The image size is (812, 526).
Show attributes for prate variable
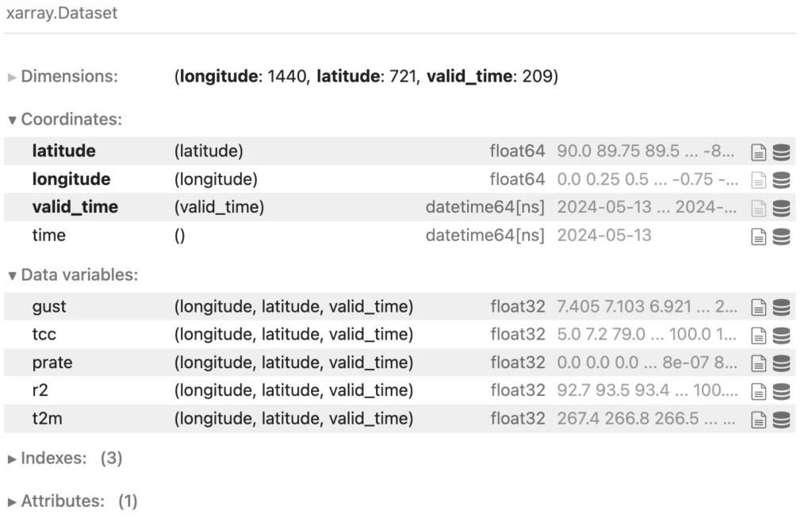(758, 363)
